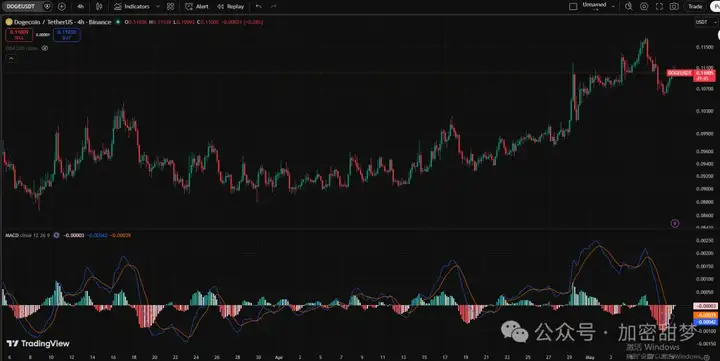This screenshot has width=720, height=361.
Task: Click the Dogecoin coin logo
Action: click(x=9, y=22)
